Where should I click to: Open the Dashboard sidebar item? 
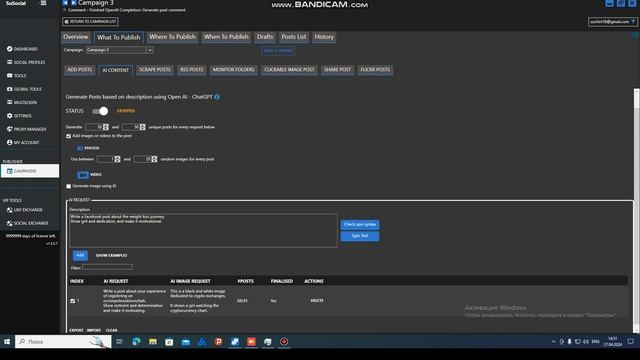[x=22, y=49]
